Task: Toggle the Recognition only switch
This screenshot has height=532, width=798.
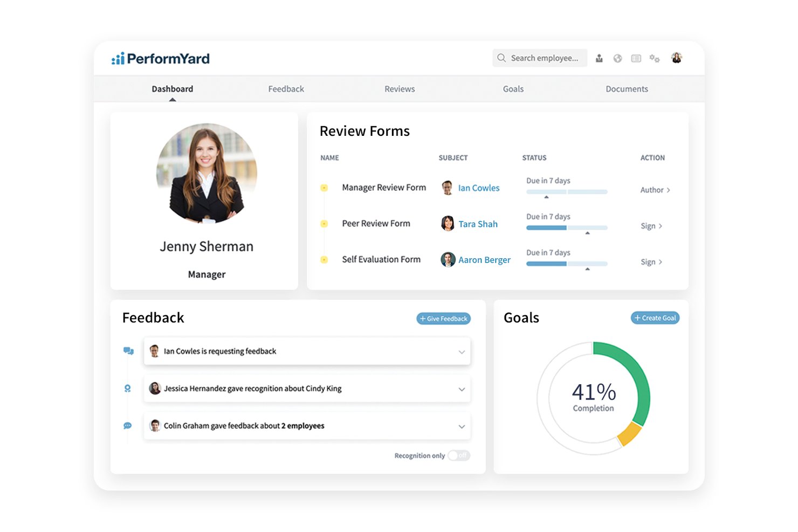Action: click(459, 455)
